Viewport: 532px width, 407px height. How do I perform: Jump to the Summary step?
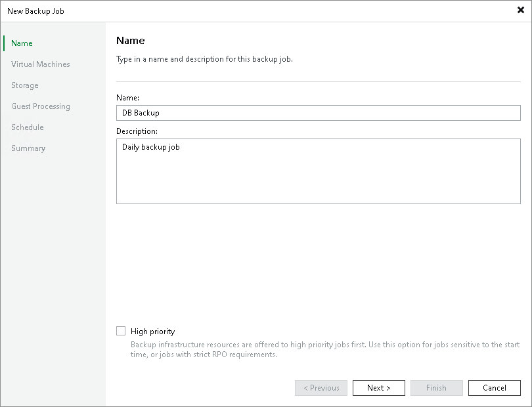point(28,148)
